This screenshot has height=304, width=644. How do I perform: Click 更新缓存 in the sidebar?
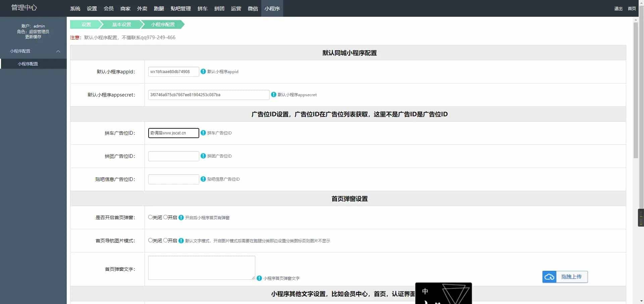[x=33, y=37]
